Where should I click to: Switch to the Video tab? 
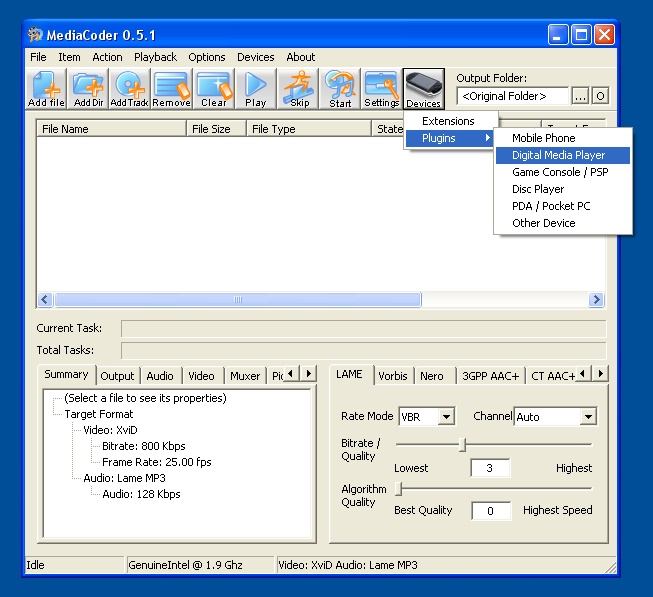[x=202, y=376]
